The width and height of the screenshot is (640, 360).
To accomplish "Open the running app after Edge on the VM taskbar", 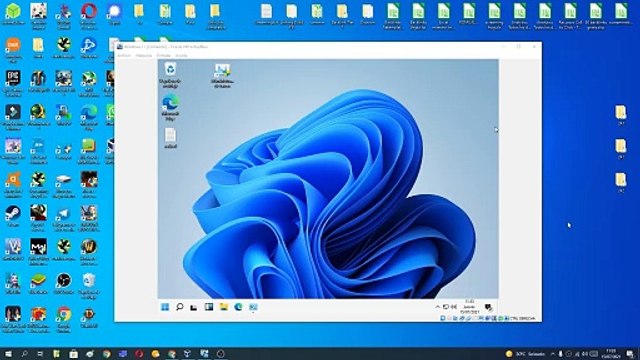I will click(x=253, y=307).
